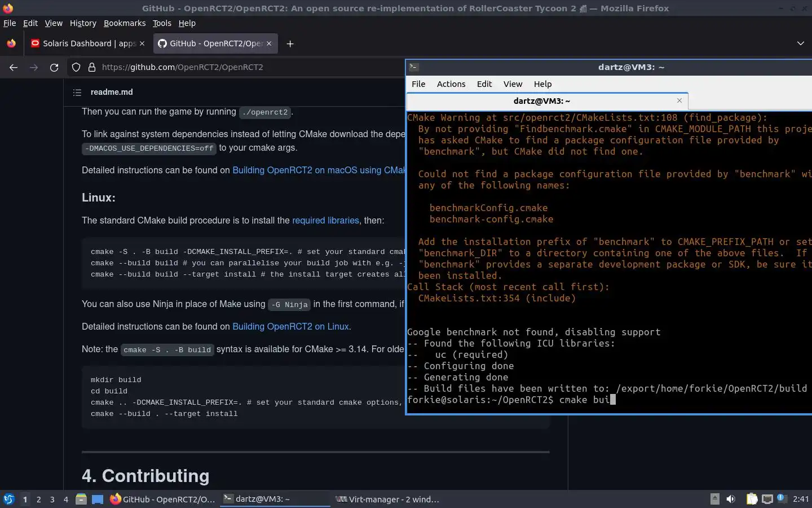Open Virt-manager windows from taskbar
This screenshot has height=508, width=812.
pos(387,499)
